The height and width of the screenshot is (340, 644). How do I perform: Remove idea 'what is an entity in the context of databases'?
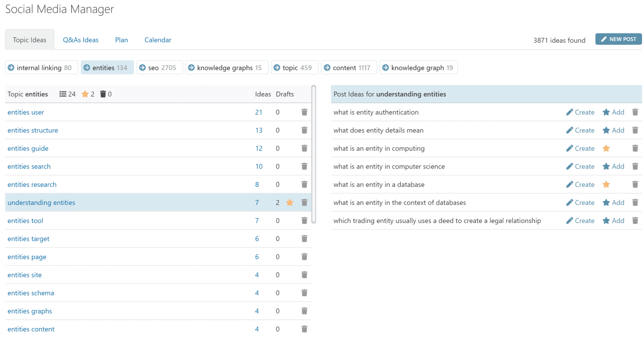[635, 203]
